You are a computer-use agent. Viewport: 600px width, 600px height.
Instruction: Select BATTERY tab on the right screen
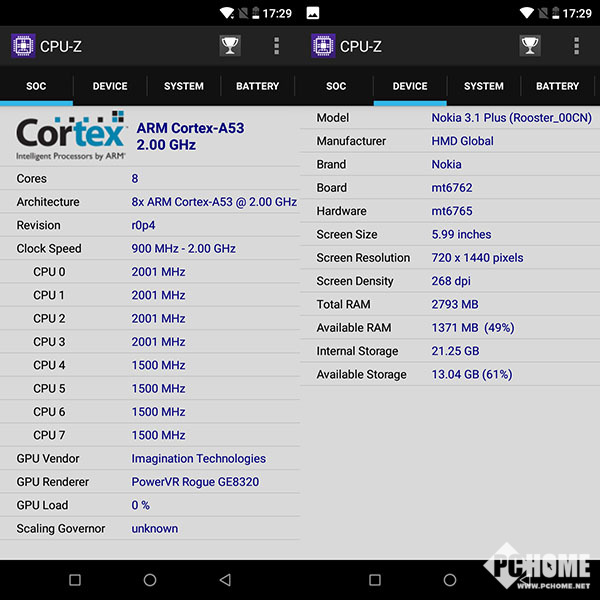(557, 86)
